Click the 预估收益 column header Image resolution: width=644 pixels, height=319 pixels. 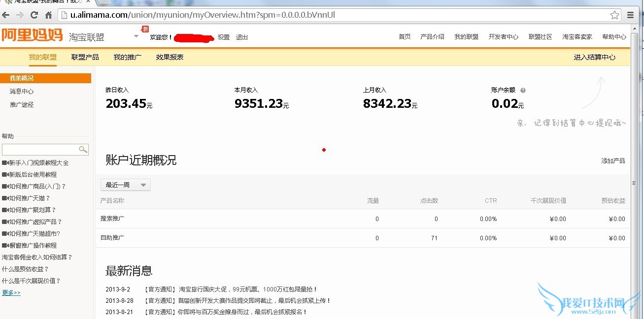[613, 201]
